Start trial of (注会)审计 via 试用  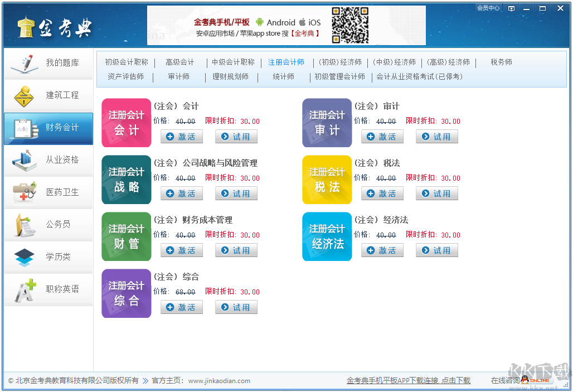(436, 136)
